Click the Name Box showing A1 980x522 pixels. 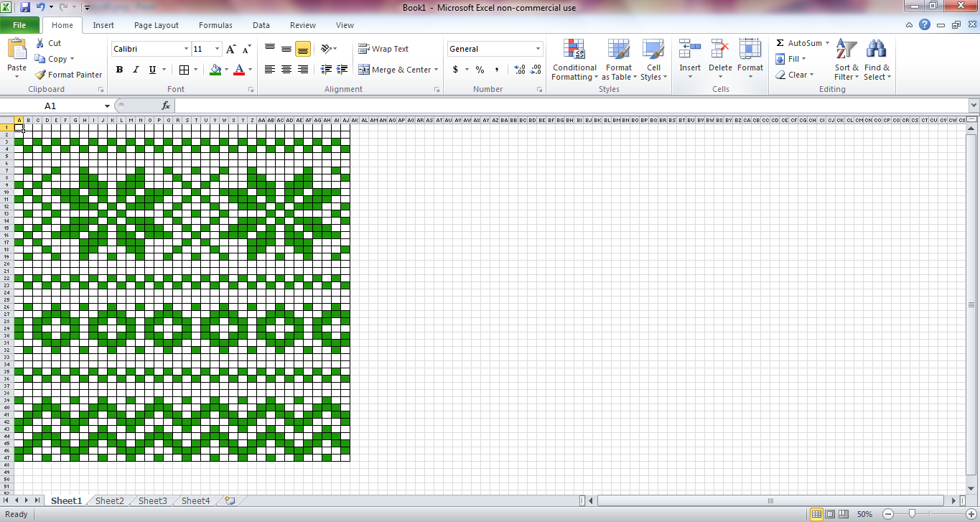pyautogui.click(x=51, y=105)
